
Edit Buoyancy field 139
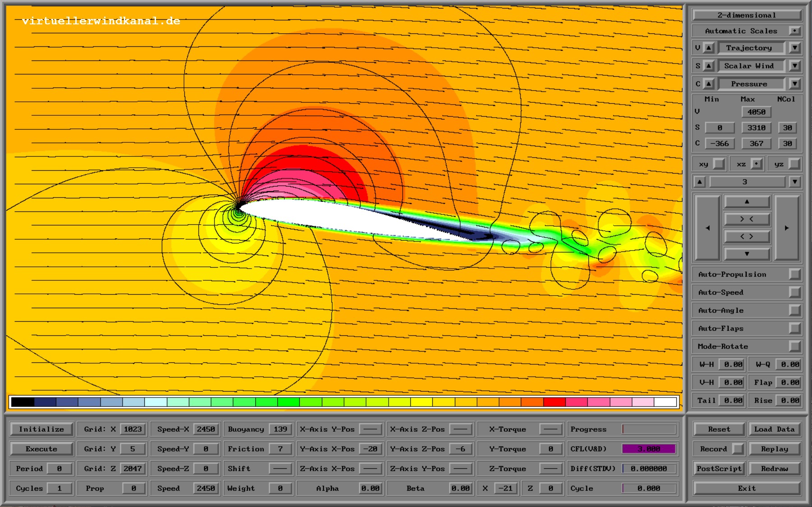pyautogui.click(x=280, y=429)
